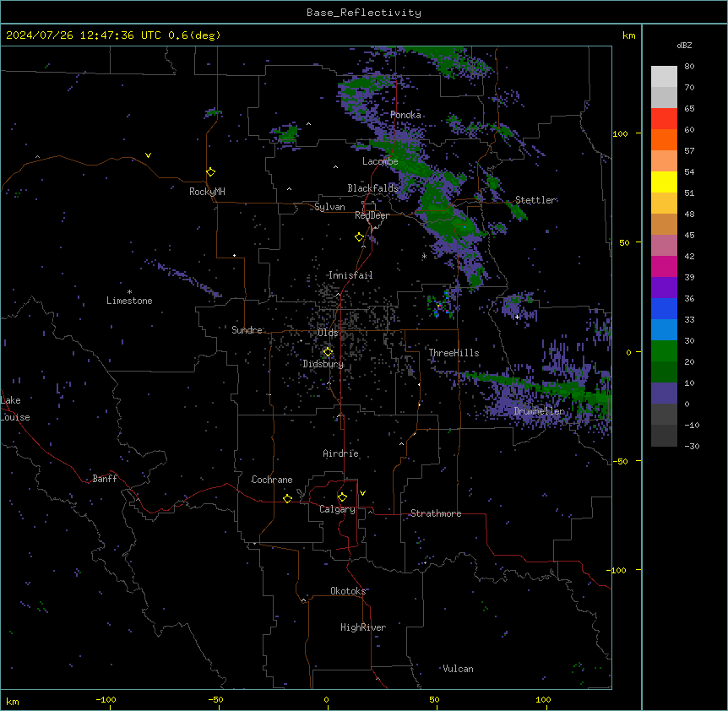Click the Drumheller town label

(x=539, y=411)
